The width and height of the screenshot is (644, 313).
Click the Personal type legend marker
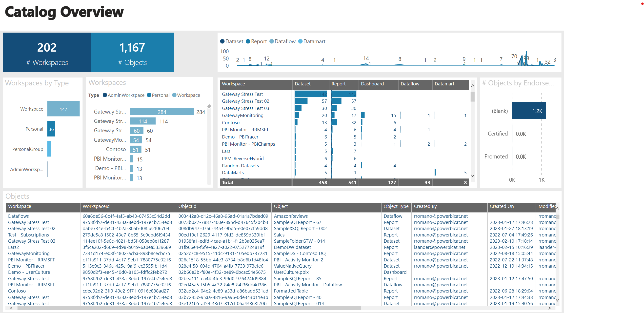tap(149, 95)
